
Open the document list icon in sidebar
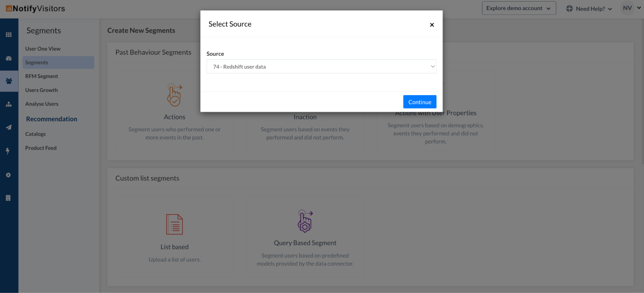click(8, 198)
